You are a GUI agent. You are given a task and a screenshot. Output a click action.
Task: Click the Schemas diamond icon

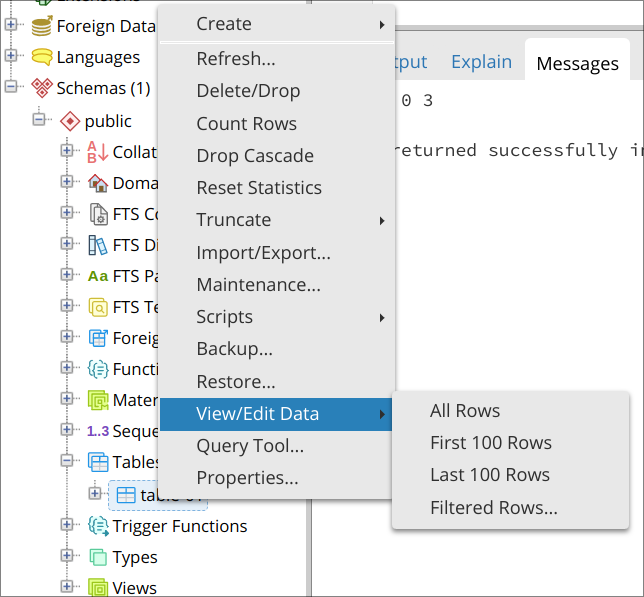[42, 88]
